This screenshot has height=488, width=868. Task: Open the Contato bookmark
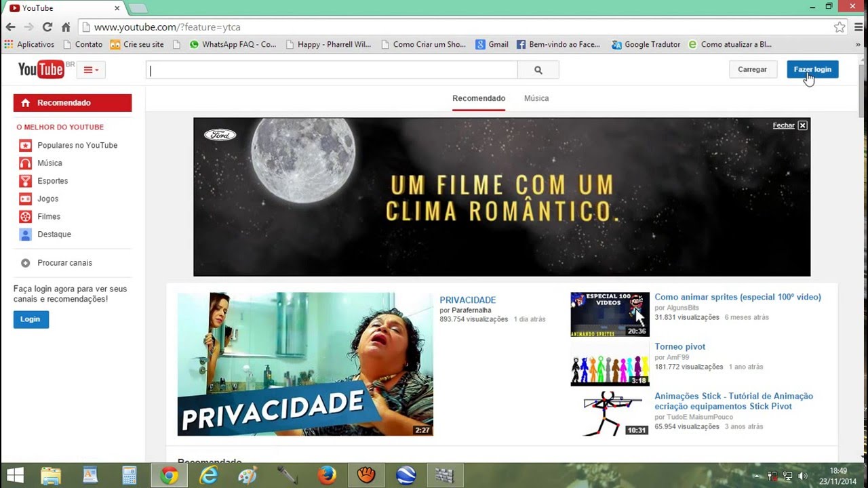coord(83,45)
